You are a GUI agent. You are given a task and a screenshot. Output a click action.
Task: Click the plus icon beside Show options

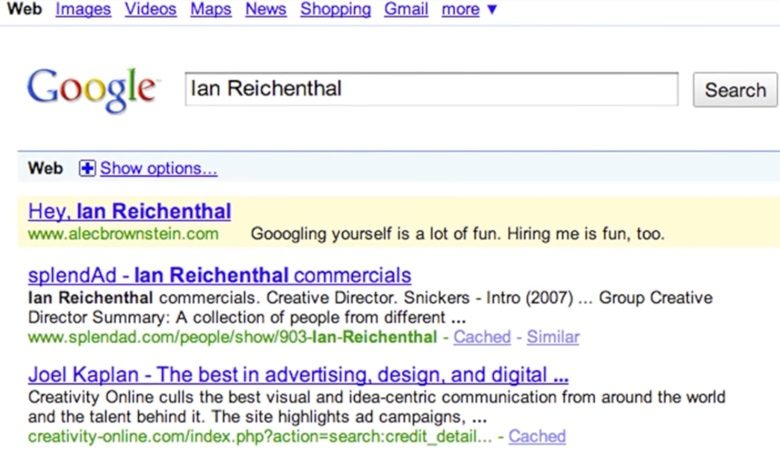(x=87, y=169)
